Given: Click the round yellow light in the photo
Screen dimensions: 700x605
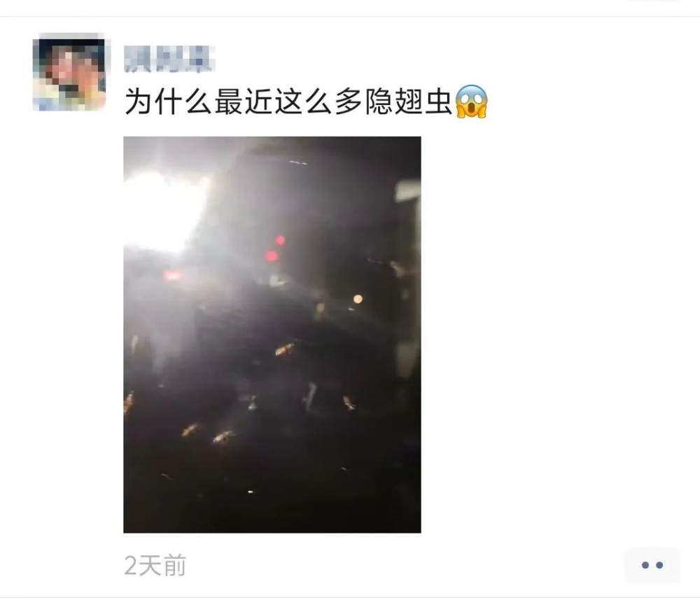Looking at the screenshot, I should (358, 299).
